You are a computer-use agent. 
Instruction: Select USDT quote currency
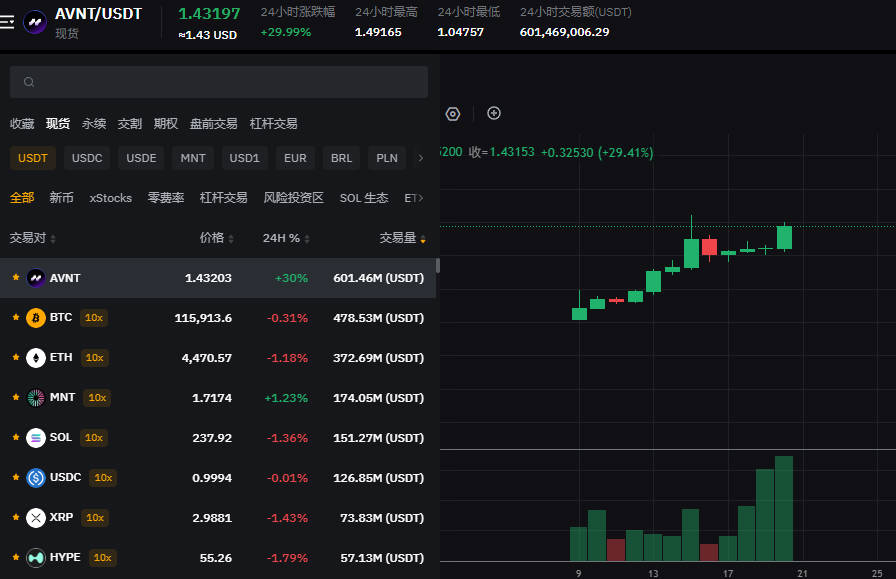33,158
